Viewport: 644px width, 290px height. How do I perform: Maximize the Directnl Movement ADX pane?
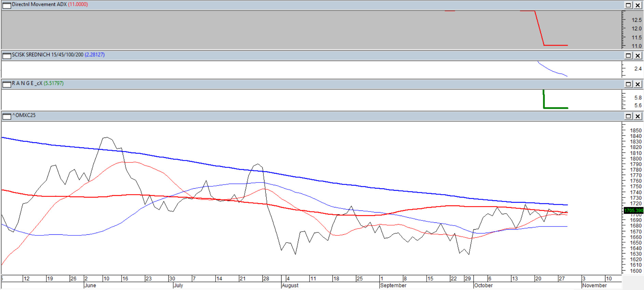(628, 5)
